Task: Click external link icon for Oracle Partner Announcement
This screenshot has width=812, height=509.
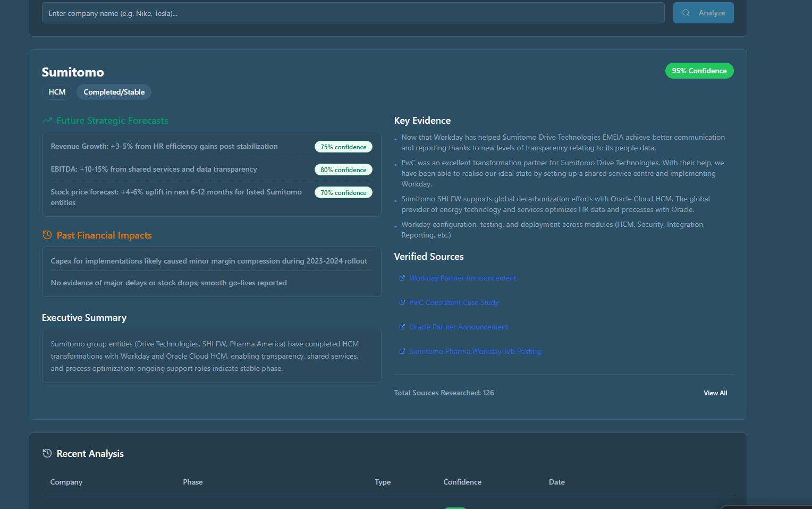Action: pos(402,327)
